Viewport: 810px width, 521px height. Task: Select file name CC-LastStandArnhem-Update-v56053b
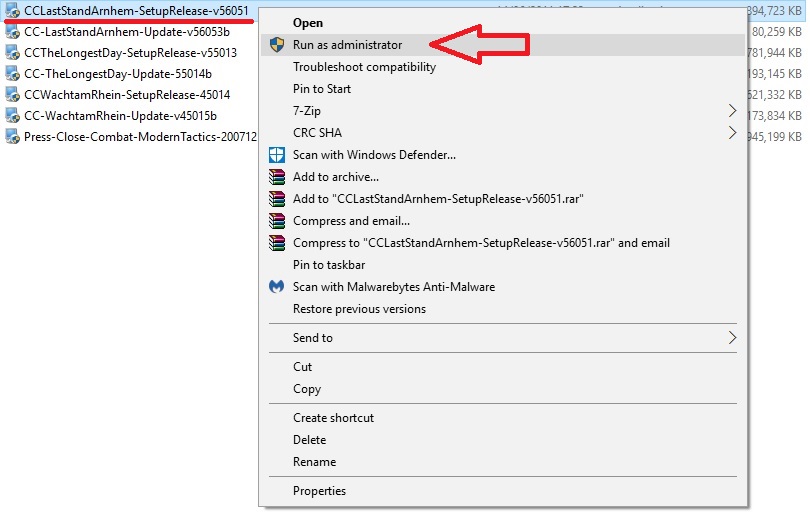(x=127, y=31)
